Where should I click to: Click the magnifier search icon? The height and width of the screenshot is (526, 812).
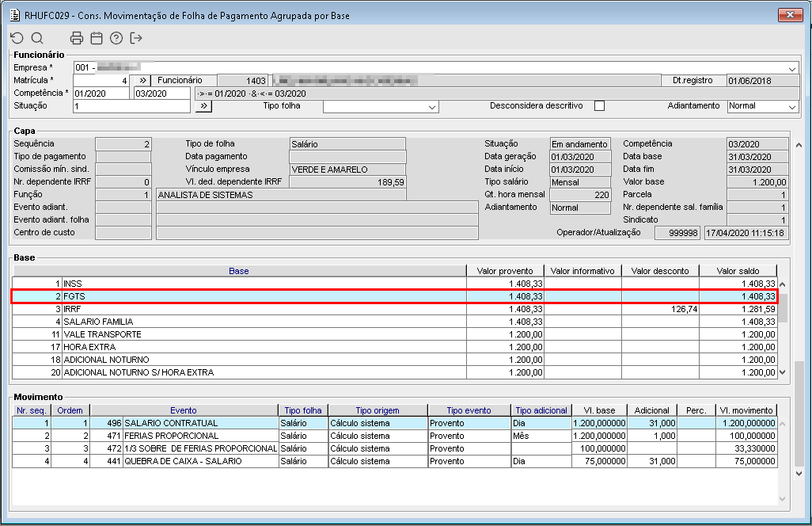[x=37, y=38]
